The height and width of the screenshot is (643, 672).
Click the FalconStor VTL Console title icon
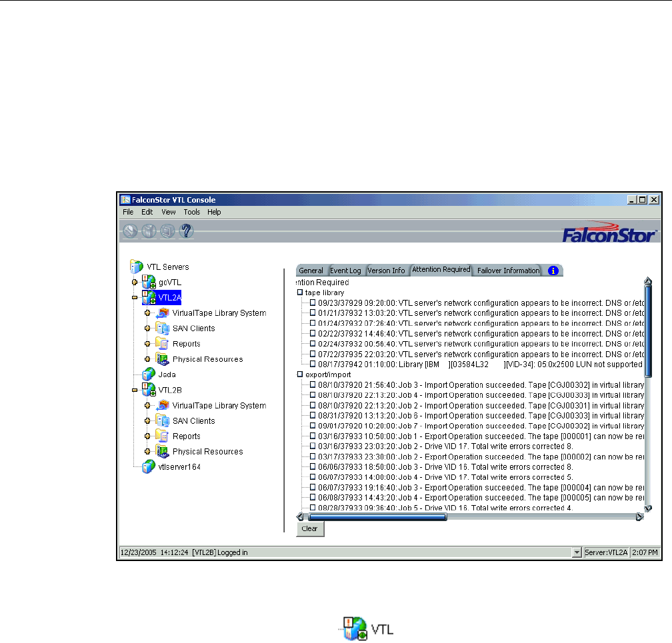point(125,200)
